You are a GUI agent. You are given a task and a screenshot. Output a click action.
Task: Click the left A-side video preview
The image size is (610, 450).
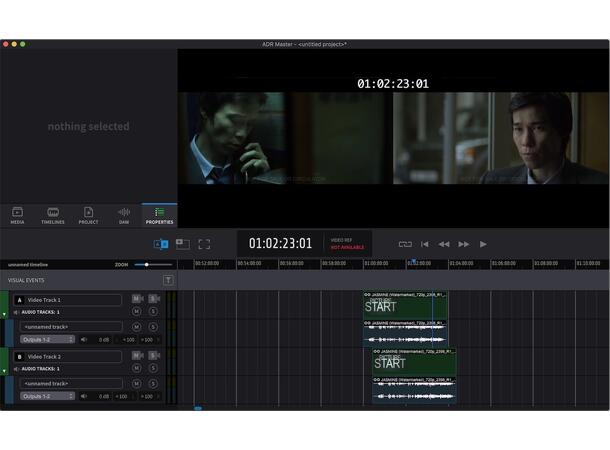(x=286, y=138)
